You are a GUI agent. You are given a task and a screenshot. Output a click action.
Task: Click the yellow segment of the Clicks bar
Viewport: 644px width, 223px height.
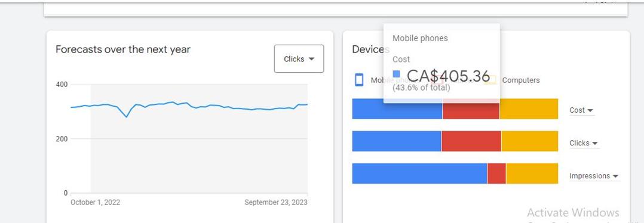[530, 141]
